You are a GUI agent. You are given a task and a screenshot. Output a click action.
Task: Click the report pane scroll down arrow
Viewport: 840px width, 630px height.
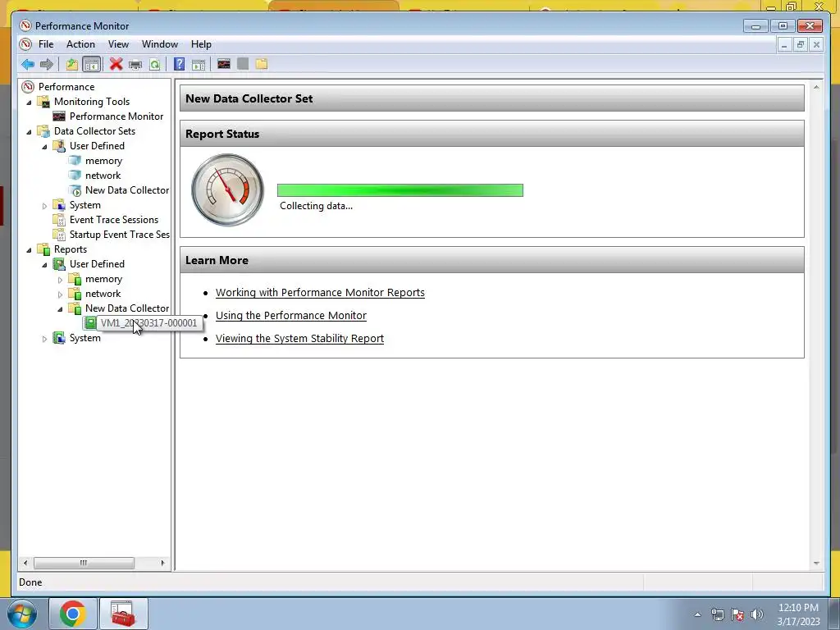(x=816, y=563)
